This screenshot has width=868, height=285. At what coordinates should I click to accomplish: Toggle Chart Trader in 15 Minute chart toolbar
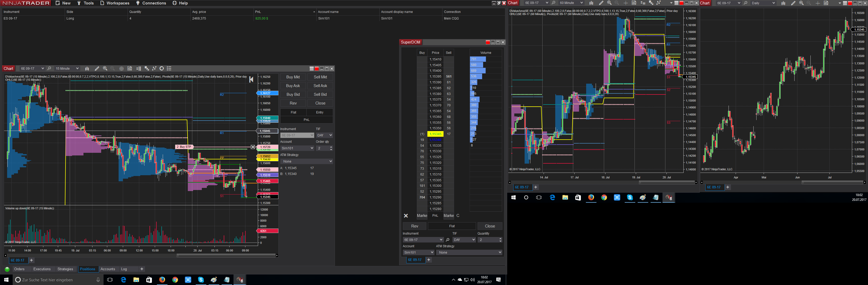click(x=138, y=68)
